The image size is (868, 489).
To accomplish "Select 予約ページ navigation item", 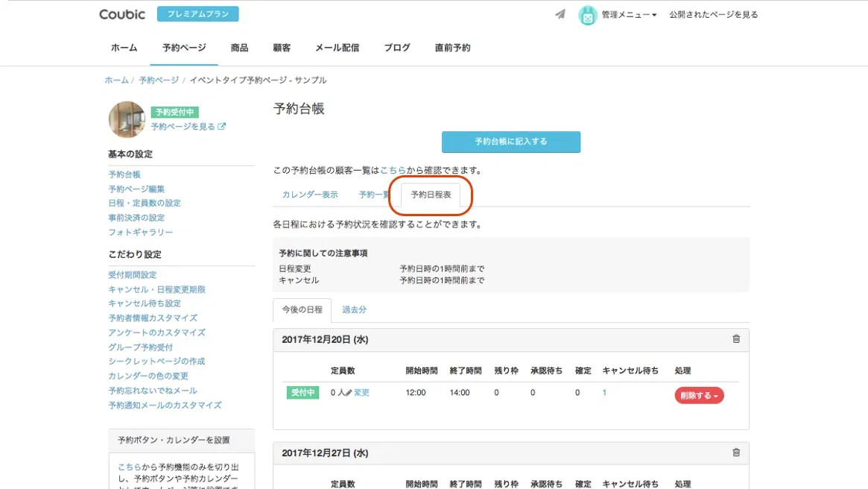I will pyautogui.click(x=184, y=48).
